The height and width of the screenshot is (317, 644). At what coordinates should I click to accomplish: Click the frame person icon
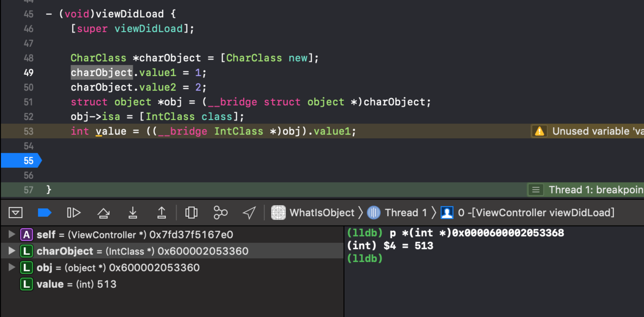447,213
